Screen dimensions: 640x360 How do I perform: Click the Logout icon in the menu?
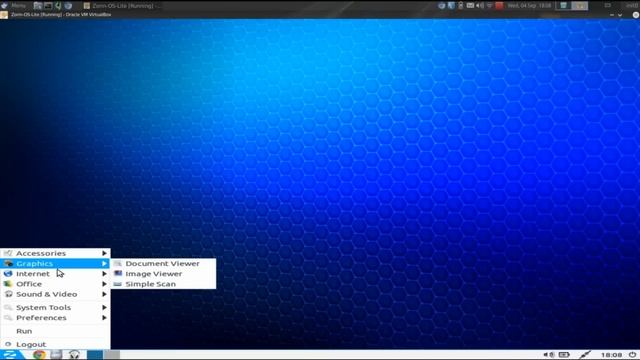coord(8,344)
